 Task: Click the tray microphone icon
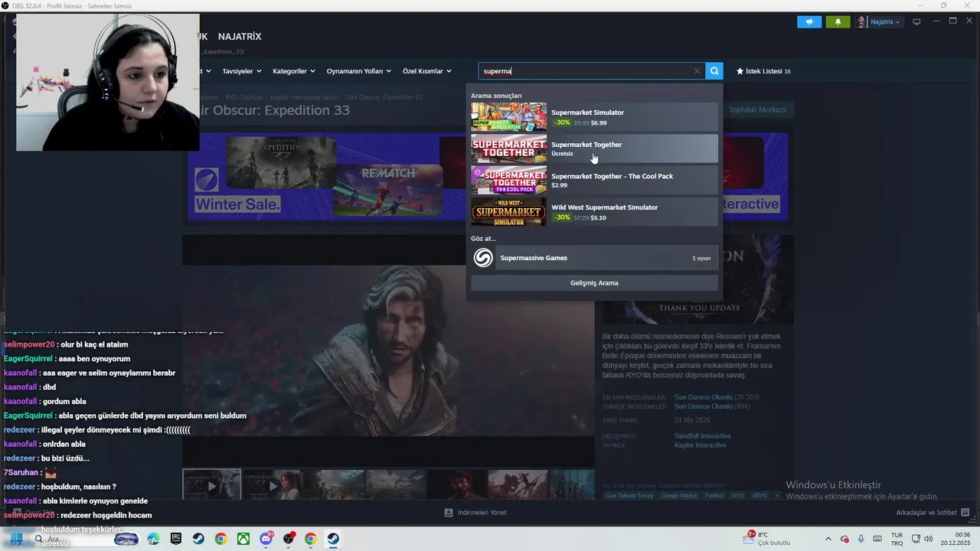[x=861, y=539]
